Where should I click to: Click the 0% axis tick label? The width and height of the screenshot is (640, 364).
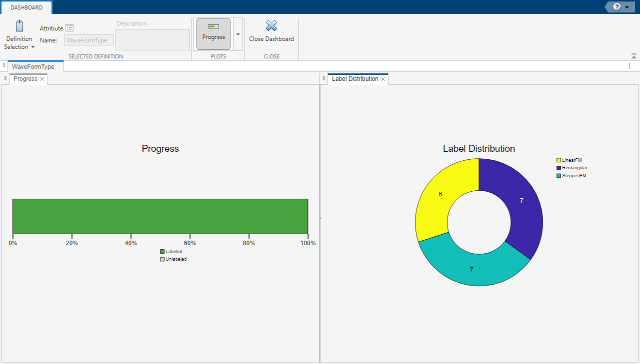(x=13, y=243)
